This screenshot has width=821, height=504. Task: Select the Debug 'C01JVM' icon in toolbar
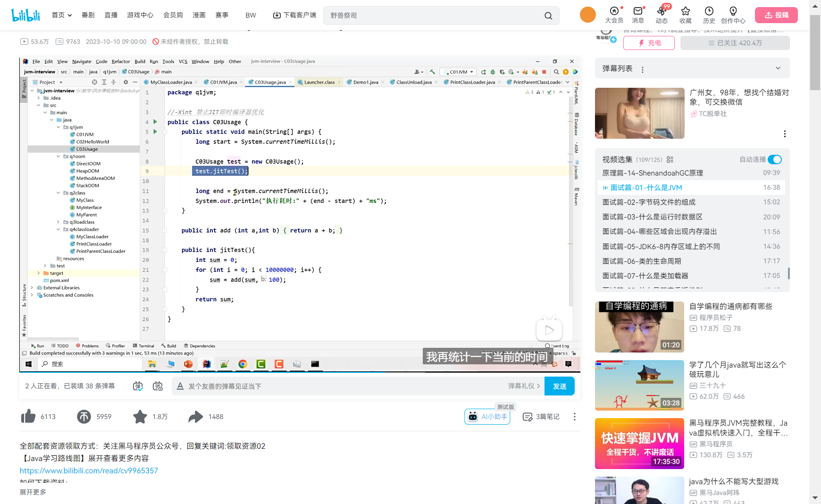point(493,72)
